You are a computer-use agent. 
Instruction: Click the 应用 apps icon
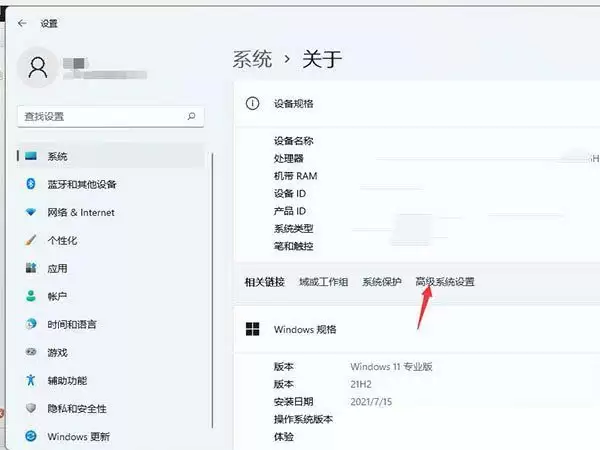click(x=31, y=268)
